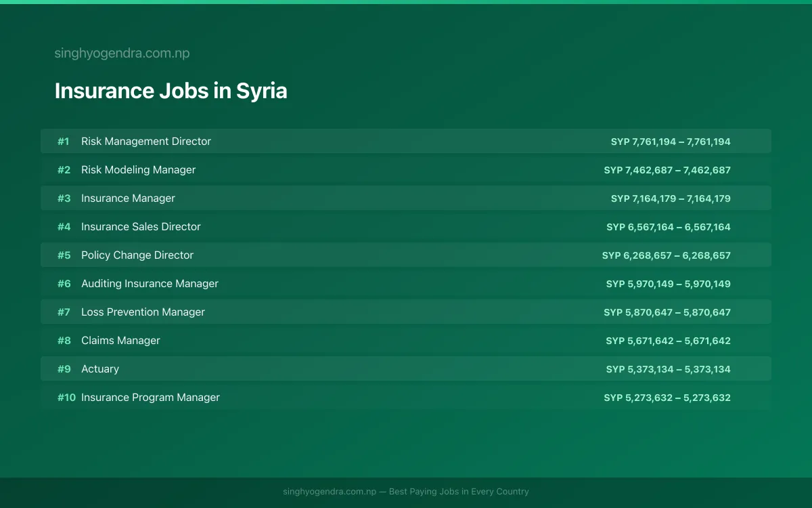
Task: Click the #10 rank number
Action: pos(66,398)
